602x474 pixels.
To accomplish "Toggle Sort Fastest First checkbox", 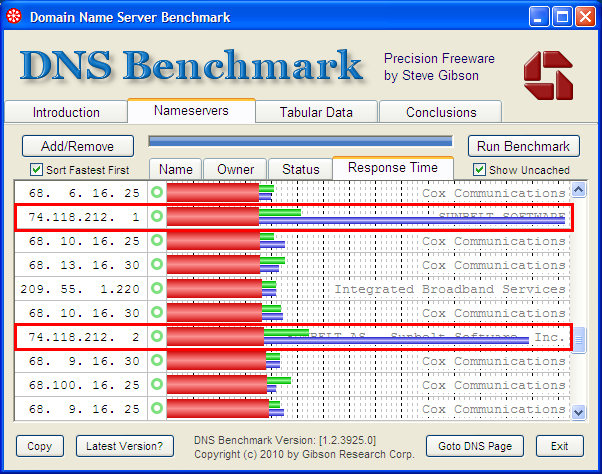I will click(x=36, y=169).
